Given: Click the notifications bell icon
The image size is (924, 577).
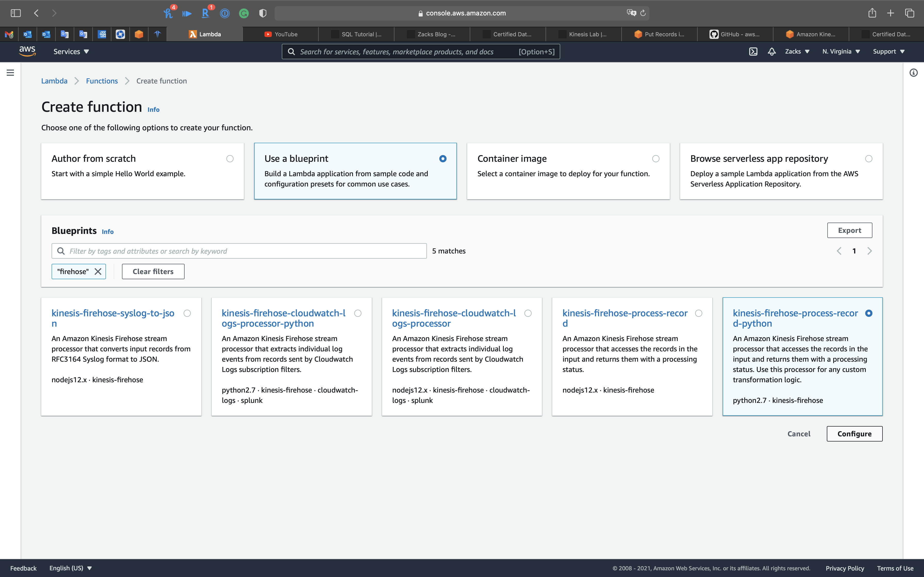Looking at the screenshot, I should (772, 52).
